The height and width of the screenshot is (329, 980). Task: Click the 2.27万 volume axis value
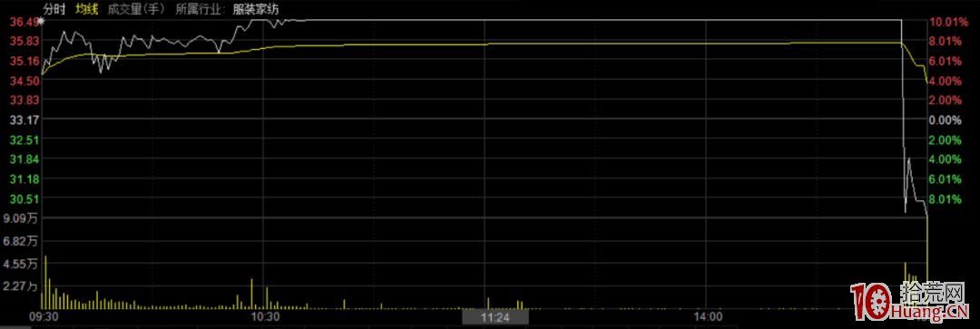(22, 286)
